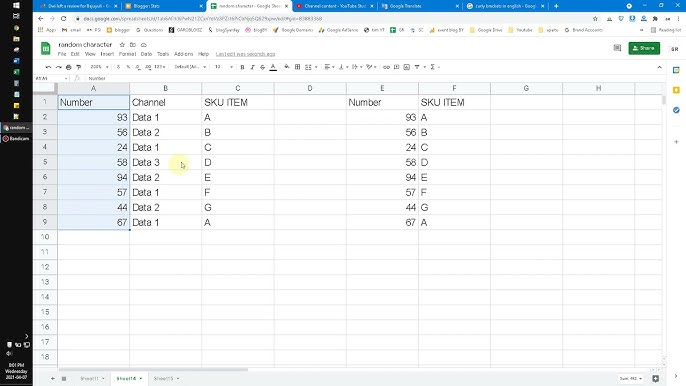Reload the browser page
The height and width of the screenshot is (386, 686).
63,19
